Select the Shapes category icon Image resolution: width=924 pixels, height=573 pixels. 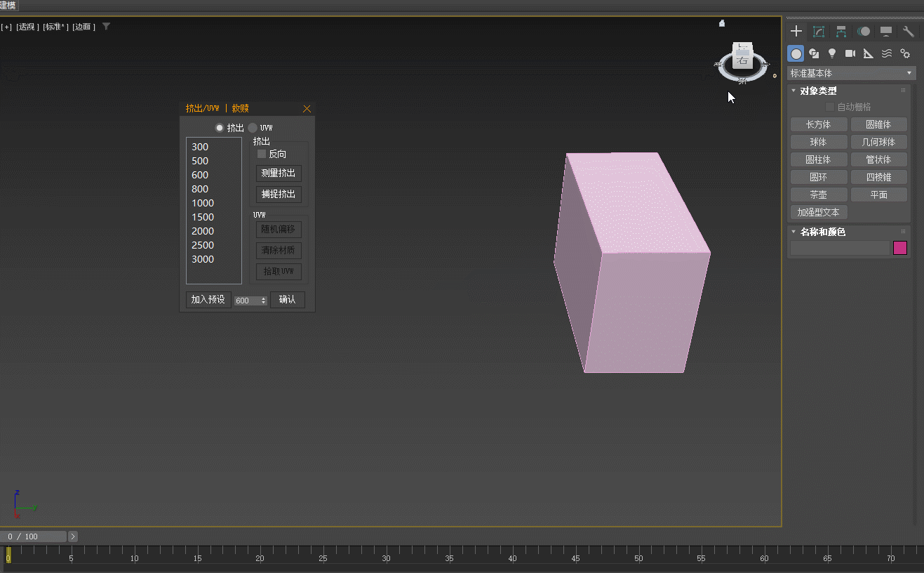pyautogui.click(x=814, y=53)
